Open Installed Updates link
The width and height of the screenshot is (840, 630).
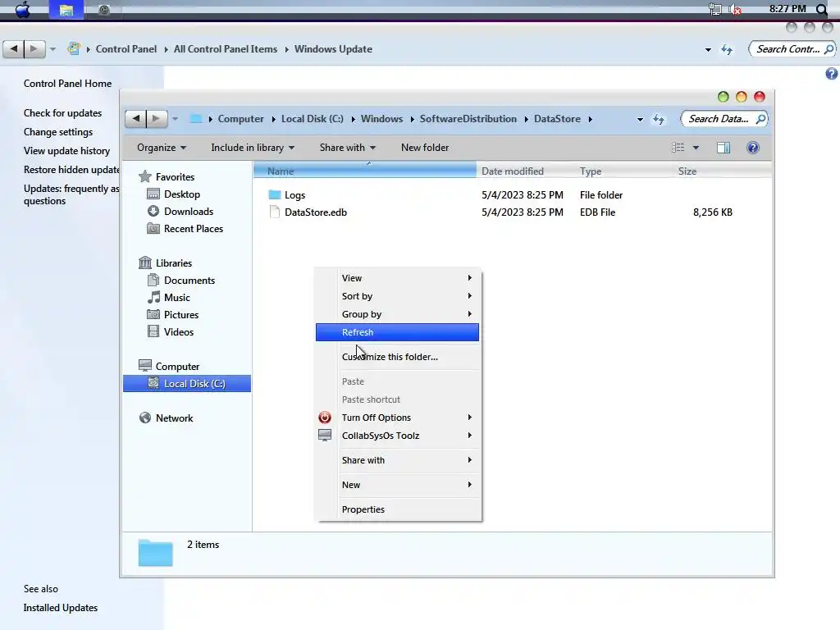click(61, 608)
